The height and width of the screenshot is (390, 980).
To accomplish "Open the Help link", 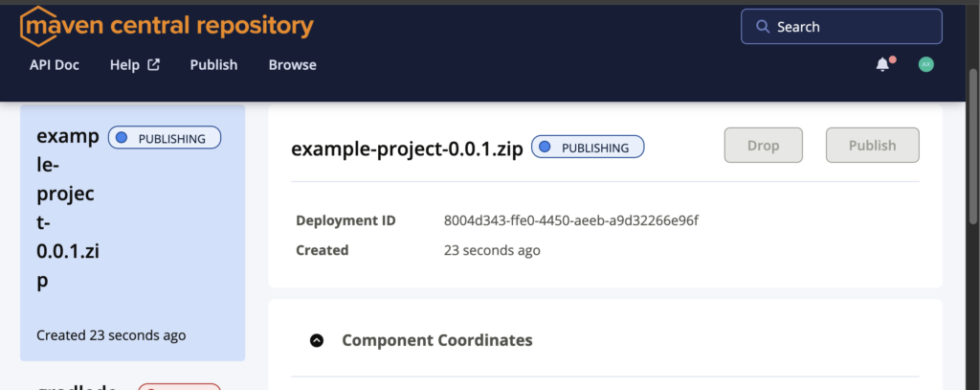I will coord(124,65).
